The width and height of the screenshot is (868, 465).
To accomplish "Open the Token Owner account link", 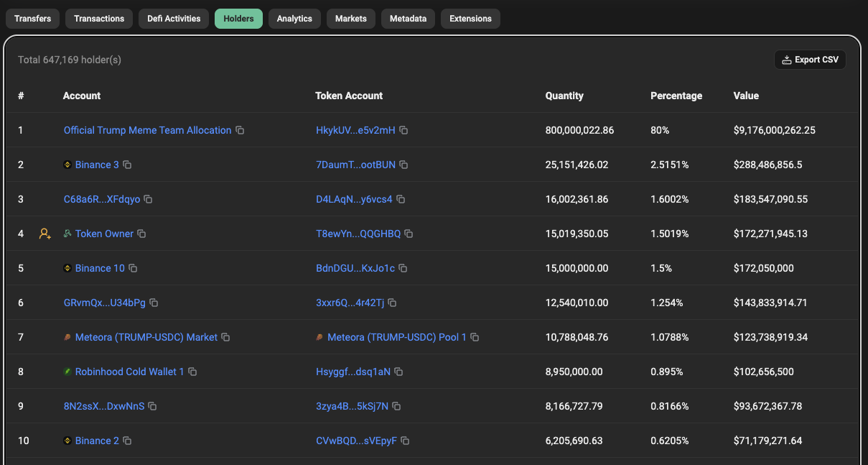I will click(104, 234).
